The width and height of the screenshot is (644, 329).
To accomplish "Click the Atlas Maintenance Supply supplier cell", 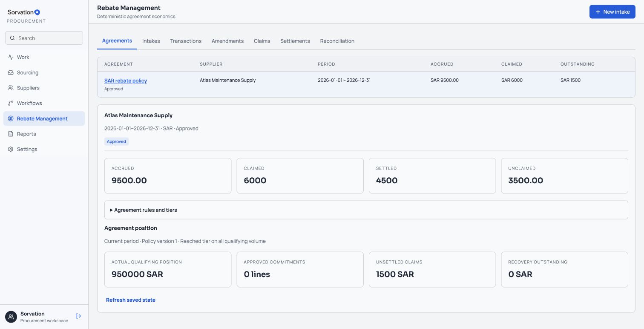I will (x=228, y=80).
